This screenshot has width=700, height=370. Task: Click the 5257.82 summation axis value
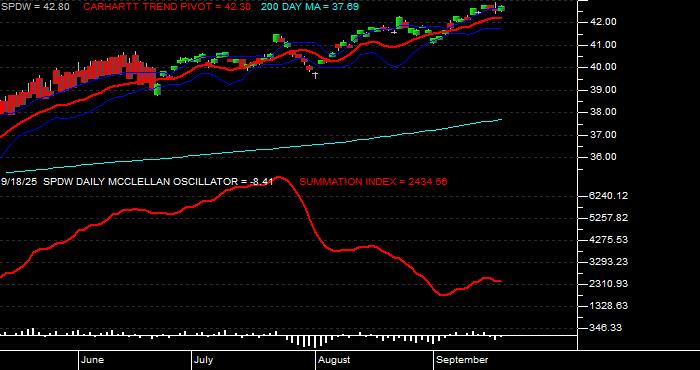coord(608,218)
